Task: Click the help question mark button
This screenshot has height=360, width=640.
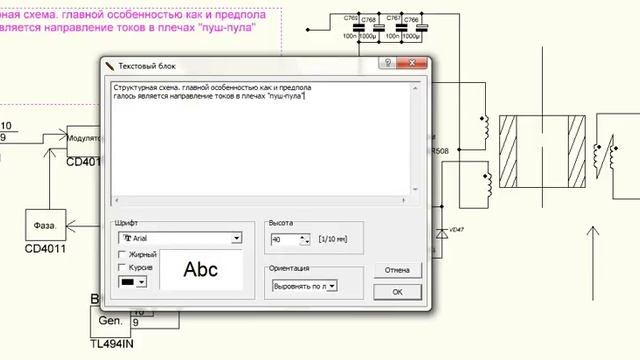Action: click(x=387, y=63)
